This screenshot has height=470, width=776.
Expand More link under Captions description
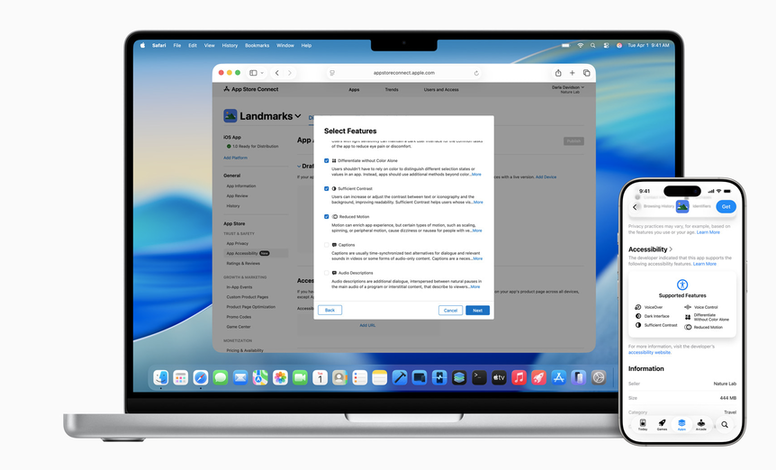(477, 259)
